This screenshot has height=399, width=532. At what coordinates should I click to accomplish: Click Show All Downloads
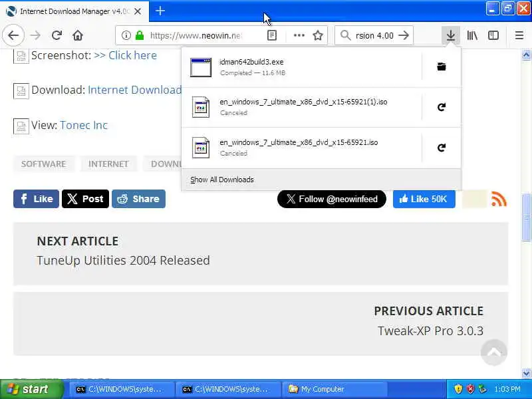pos(222,180)
